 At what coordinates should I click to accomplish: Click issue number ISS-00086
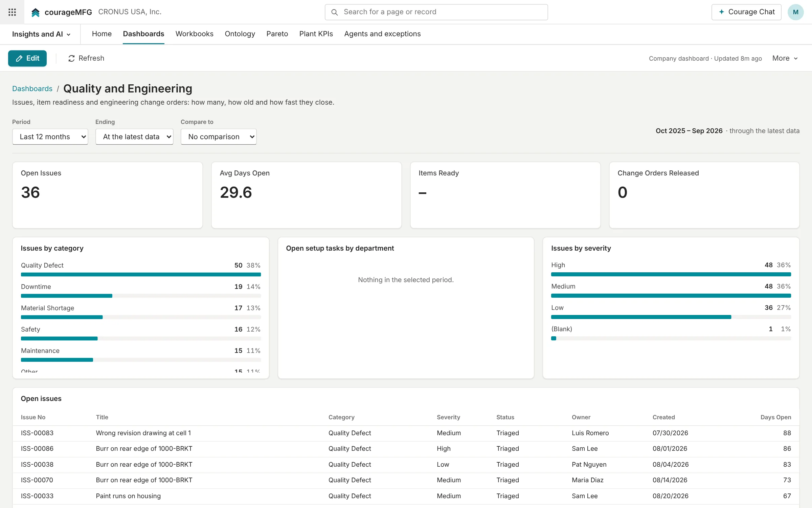(37, 449)
